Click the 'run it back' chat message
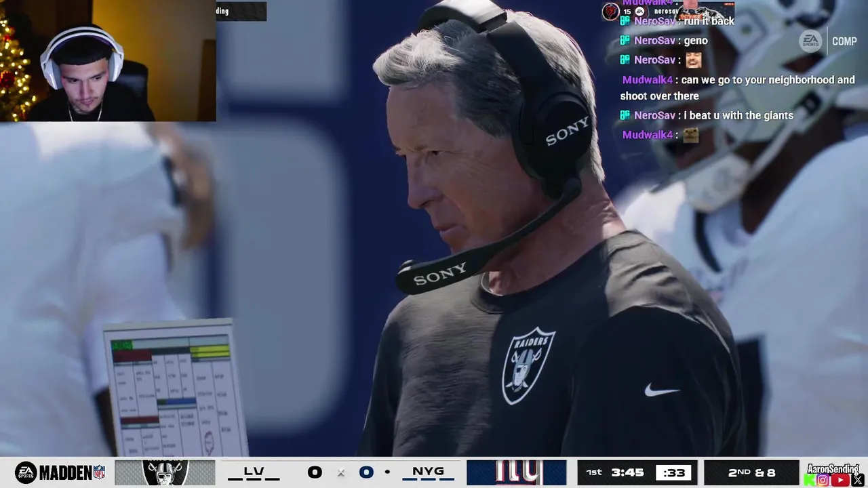868x488 pixels. [x=709, y=22]
